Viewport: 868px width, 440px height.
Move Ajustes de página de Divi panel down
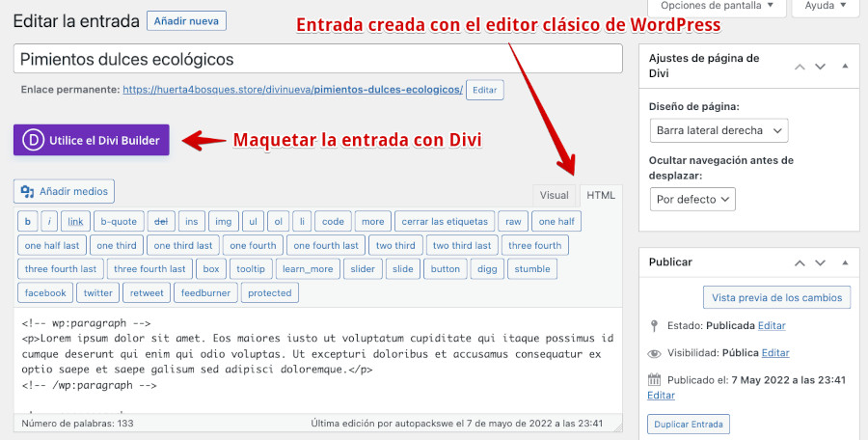(821, 67)
